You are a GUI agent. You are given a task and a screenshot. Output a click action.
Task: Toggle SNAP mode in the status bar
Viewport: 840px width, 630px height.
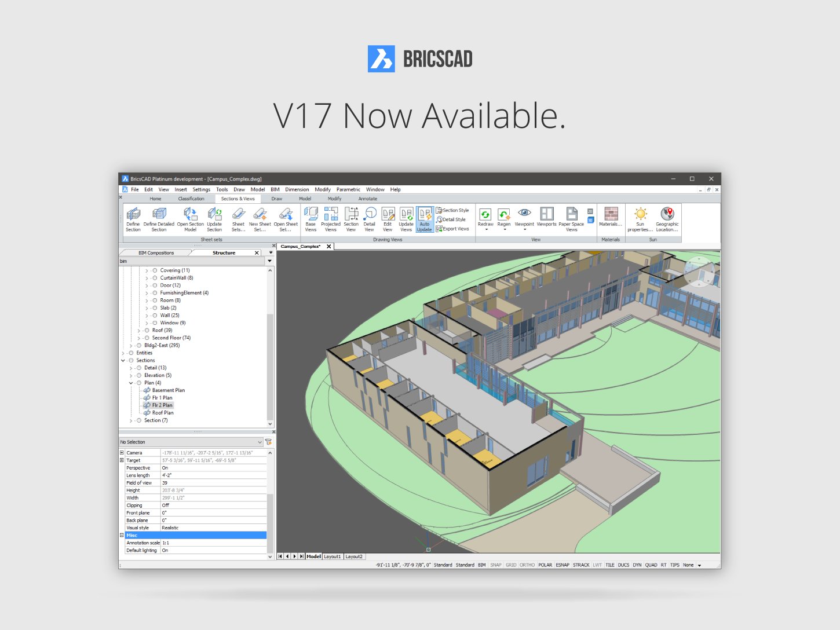496,565
